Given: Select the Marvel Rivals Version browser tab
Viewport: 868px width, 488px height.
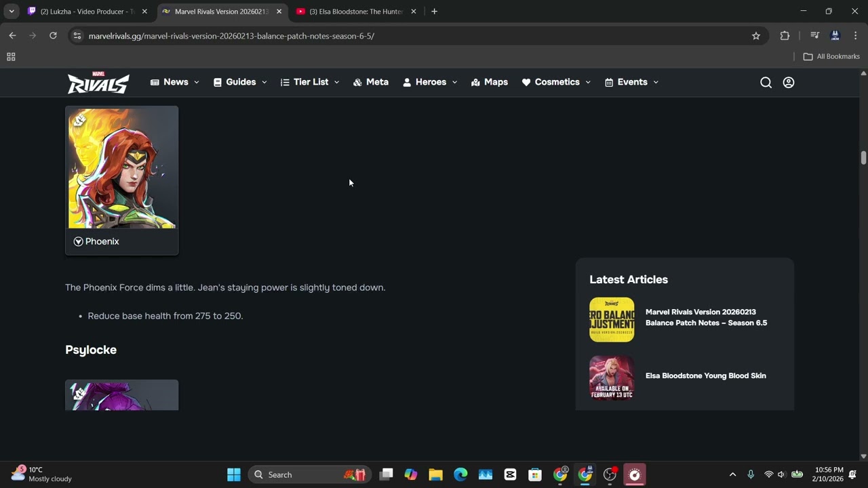Looking at the screenshot, I should click(x=222, y=12).
